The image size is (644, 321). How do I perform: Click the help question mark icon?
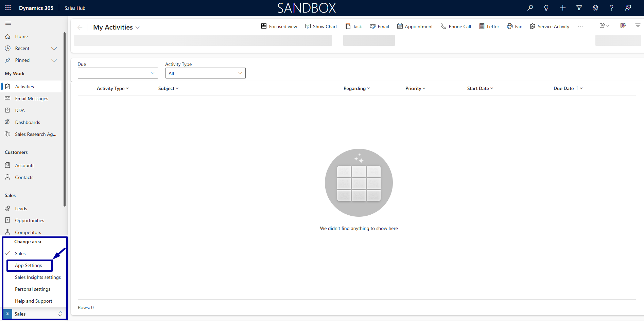point(612,8)
